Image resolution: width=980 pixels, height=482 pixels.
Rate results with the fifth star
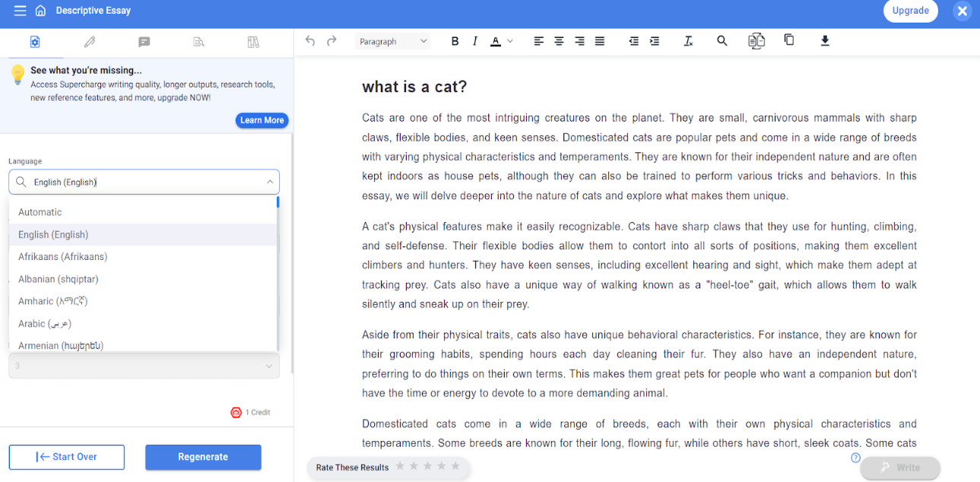coord(455,466)
